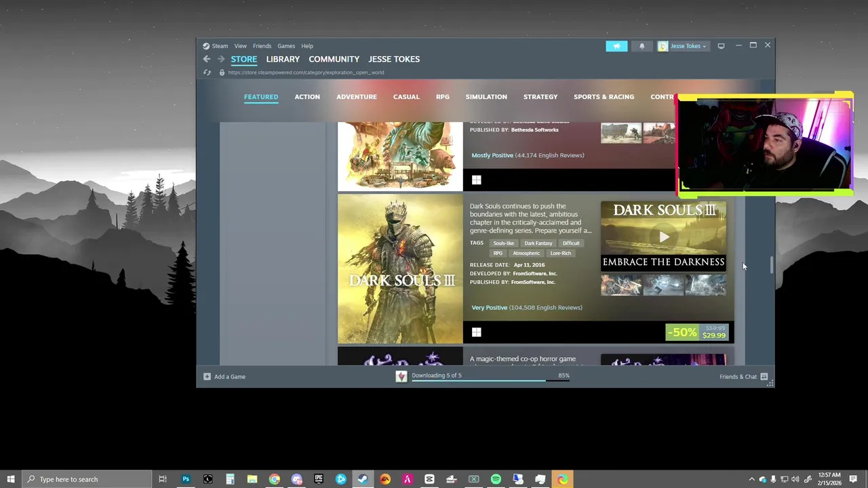Click Very Positive reviews for Dark Souls III
Viewport: 868px width, 488px height.
527,308
